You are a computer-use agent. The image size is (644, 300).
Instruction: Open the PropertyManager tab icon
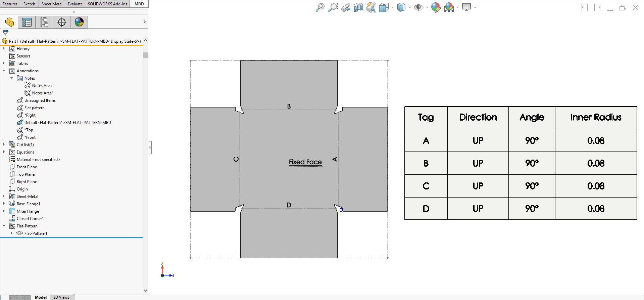click(27, 22)
